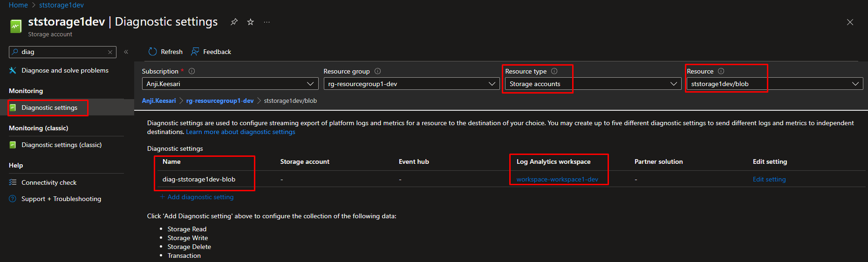Click Add diagnostic setting
Image resolution: width=868 pixels, height=262 pixels.
click(x=197, y=197)
